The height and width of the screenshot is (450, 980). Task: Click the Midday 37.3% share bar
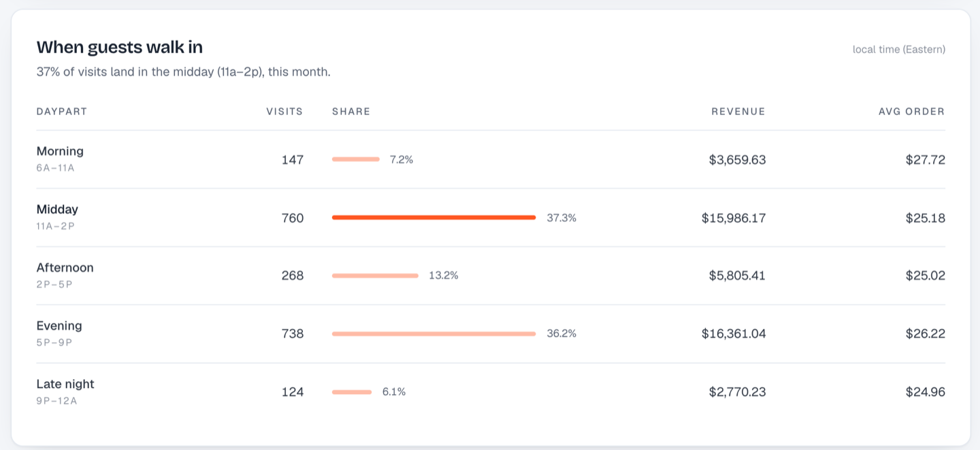click(434, 218)
